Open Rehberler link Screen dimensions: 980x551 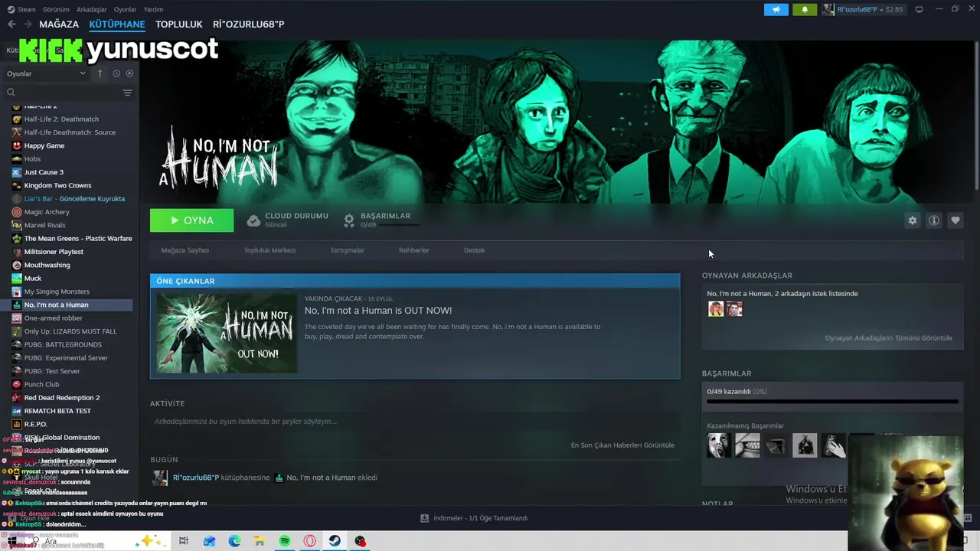point(414,250)
